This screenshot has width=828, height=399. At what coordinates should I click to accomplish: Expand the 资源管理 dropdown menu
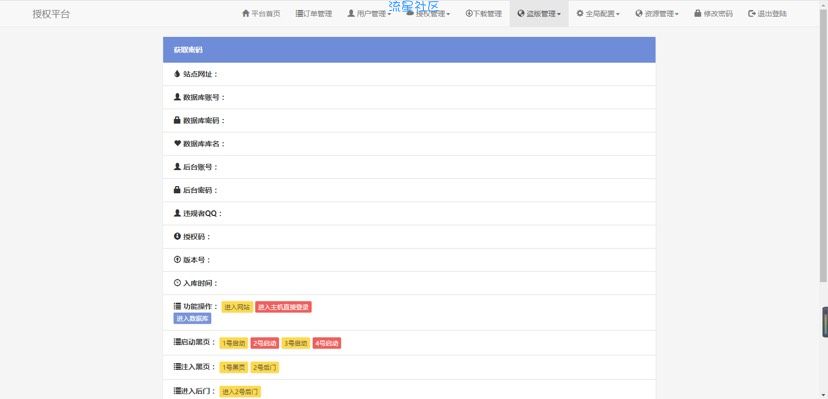click(x=657, y=14)
